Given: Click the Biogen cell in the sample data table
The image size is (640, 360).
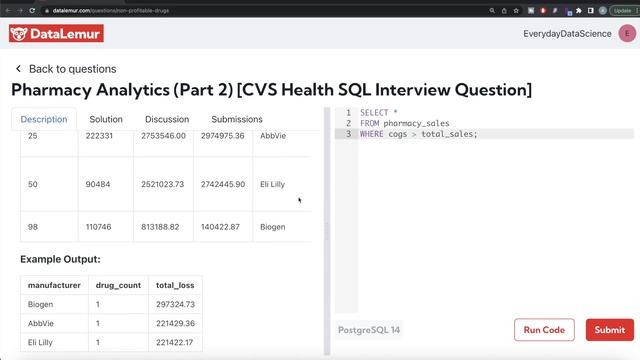Looking at the screenshot, I should pos(273,227).
